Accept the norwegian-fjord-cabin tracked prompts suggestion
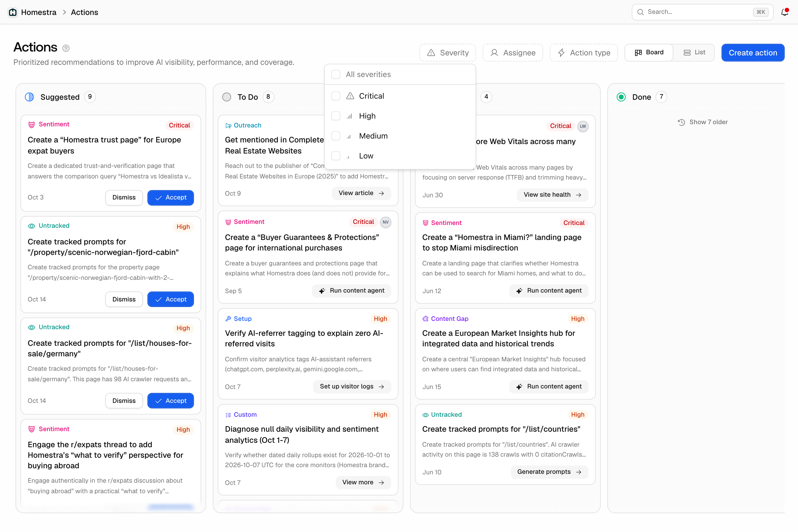This screenshot has height=532, width=798. [171, 299]
